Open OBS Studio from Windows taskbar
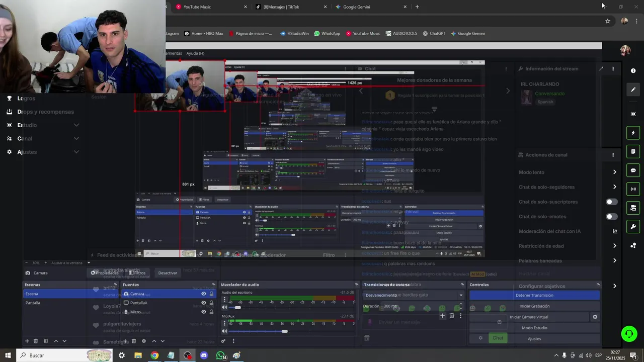Image resolution: width=644 pixels, height=362 pixels. coord(188,355)
